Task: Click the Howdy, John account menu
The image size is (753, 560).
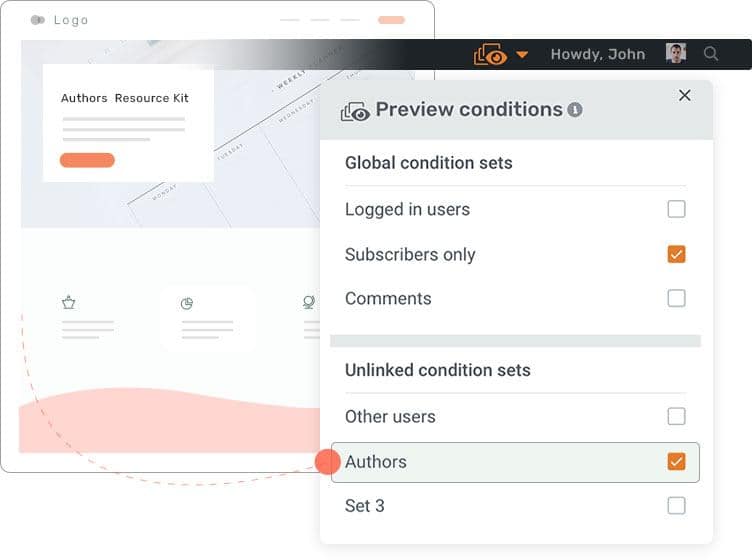Action: point(597,54)
